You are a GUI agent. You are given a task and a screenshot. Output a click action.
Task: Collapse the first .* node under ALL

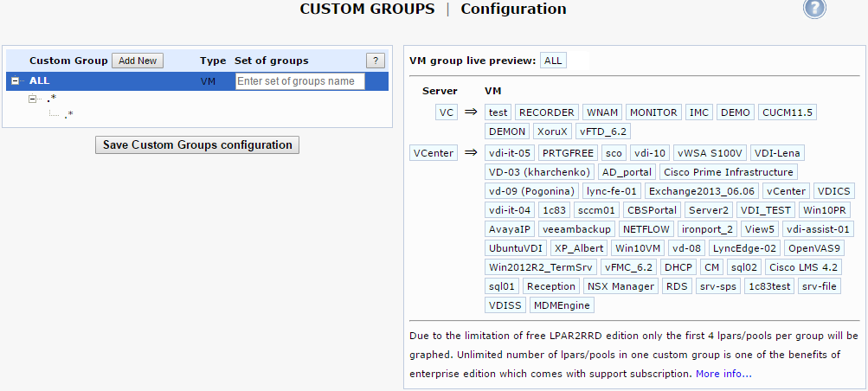pos(35,99)
